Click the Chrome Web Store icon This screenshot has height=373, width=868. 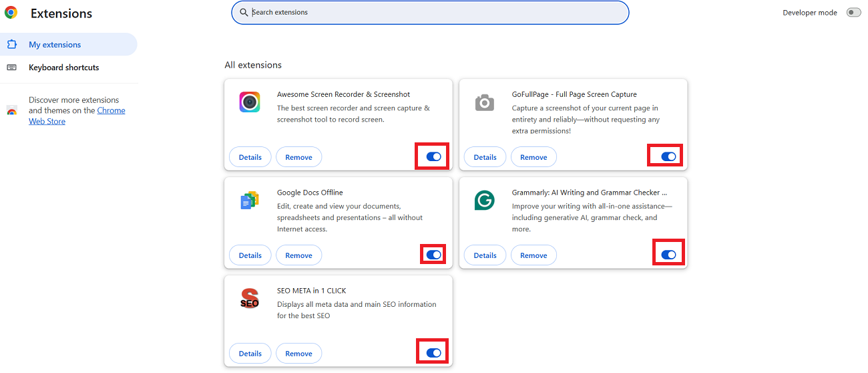pos(12,111)
